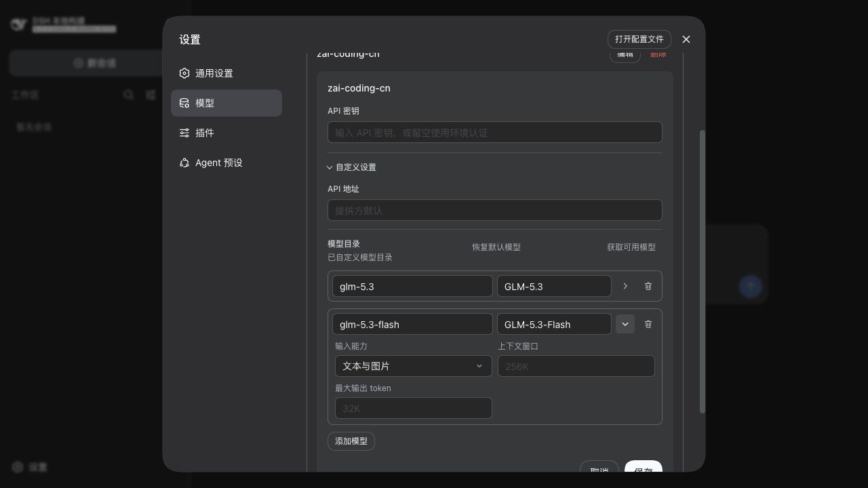This screenshot has height=488, width=868.
Task: Delete the glm-5.3 model row
Action: [648, 286]
